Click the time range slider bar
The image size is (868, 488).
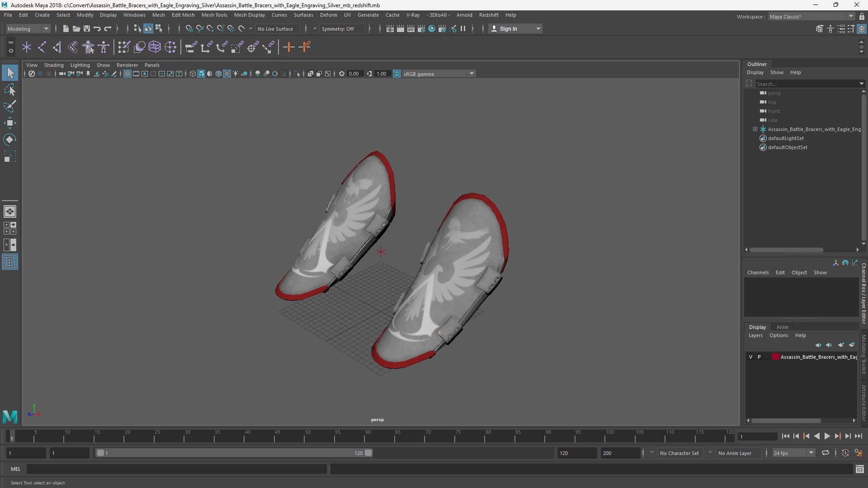pos(234,453)
